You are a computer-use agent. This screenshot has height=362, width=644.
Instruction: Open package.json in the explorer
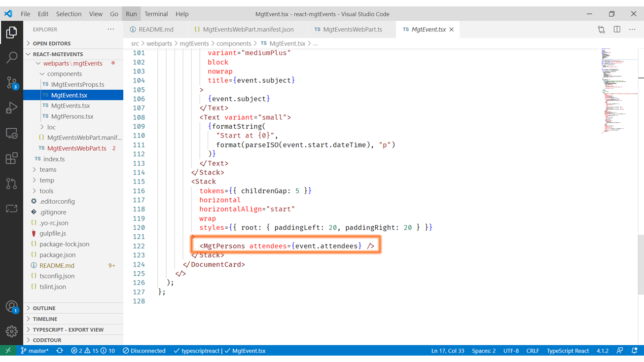tap(57, 255)
